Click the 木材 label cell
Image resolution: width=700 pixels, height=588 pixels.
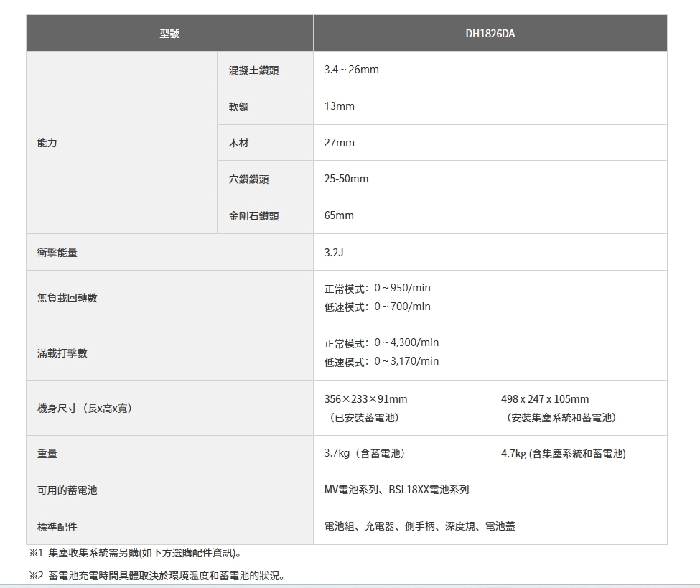click(239, 143)
